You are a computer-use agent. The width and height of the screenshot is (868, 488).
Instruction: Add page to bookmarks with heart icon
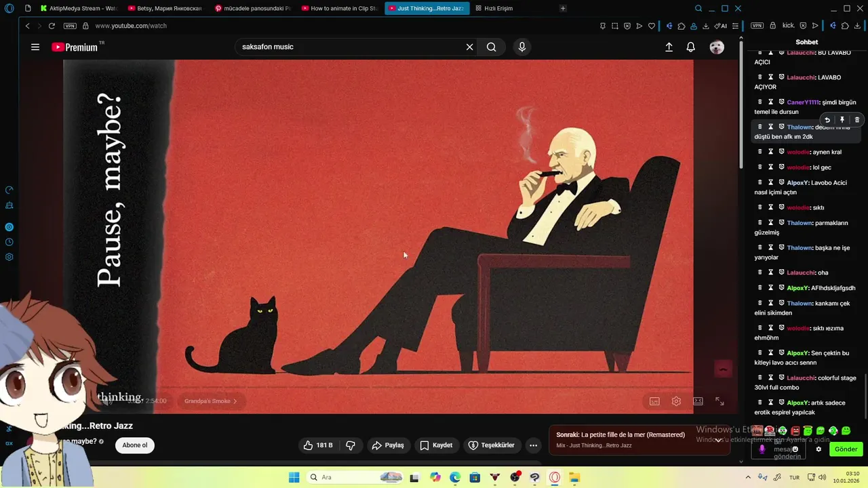(x=652, y=26)
